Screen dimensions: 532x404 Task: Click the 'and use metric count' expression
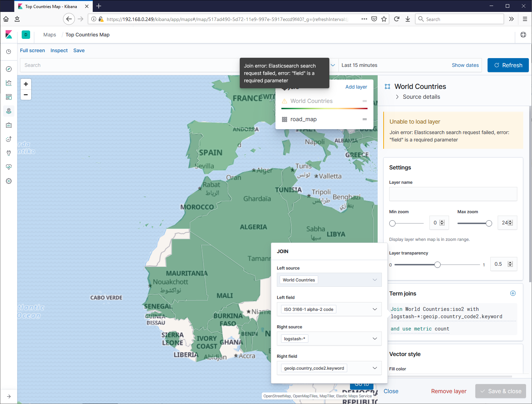pyautogui.click(x=420, y=329)
